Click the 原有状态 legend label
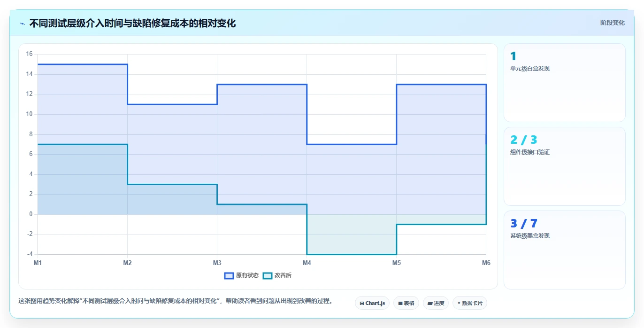644x328 pixels. click(x=247, y=275)
